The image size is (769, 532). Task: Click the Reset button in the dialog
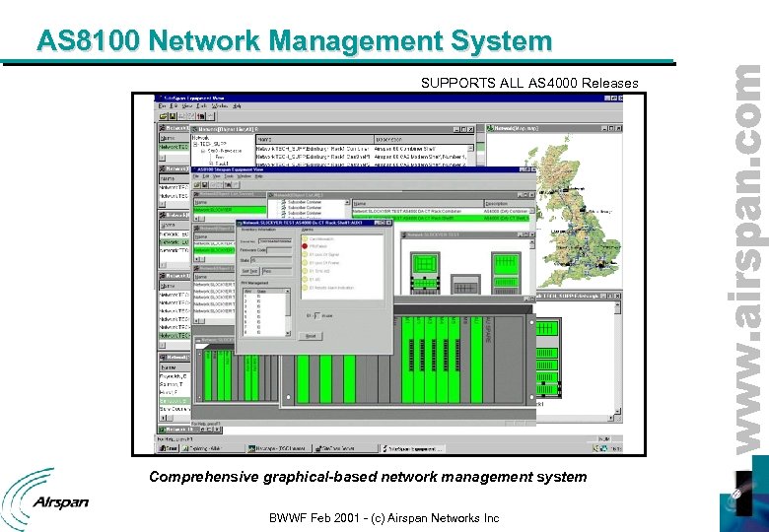click(x=311, y=336)
